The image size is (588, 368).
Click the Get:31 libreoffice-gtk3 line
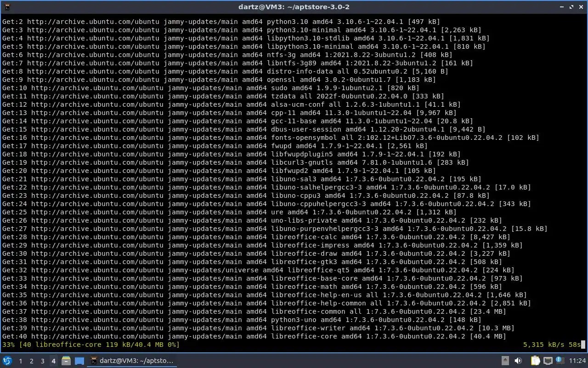[x=252, y=262]
